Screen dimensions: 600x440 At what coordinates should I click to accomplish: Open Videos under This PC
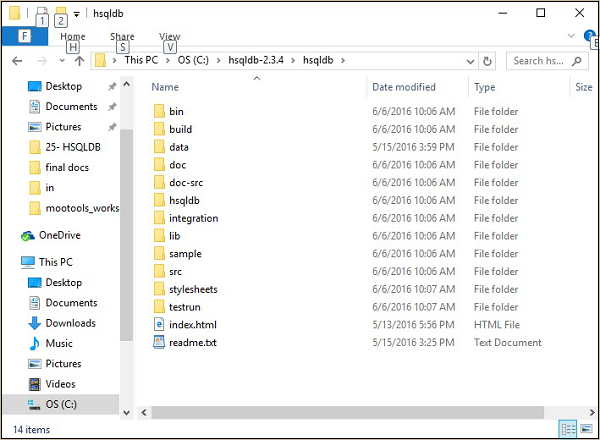click(60, 384)
